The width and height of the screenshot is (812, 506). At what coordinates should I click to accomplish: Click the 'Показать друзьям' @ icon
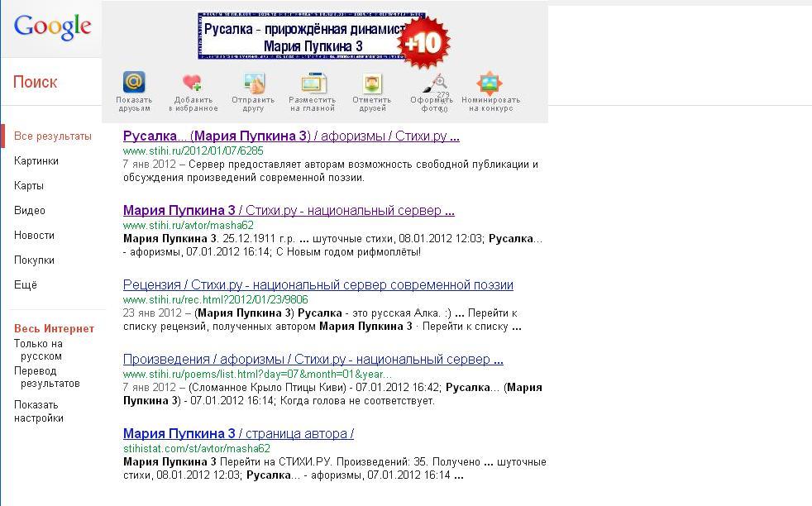(x=134, y=83)
